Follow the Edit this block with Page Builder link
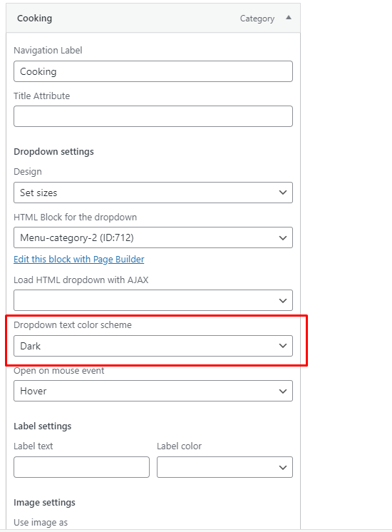 79,259
